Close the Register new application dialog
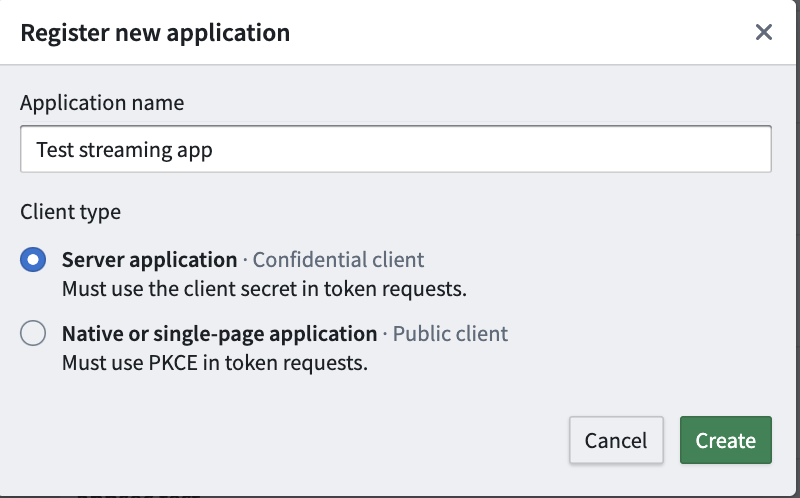Image resolution: width=800 pixels, height=498 pixels. click(x=764, y=32)
